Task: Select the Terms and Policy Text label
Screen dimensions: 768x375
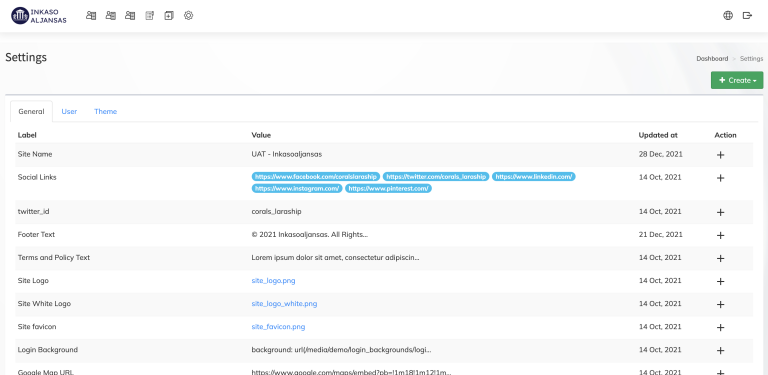Action: (54, 258)
